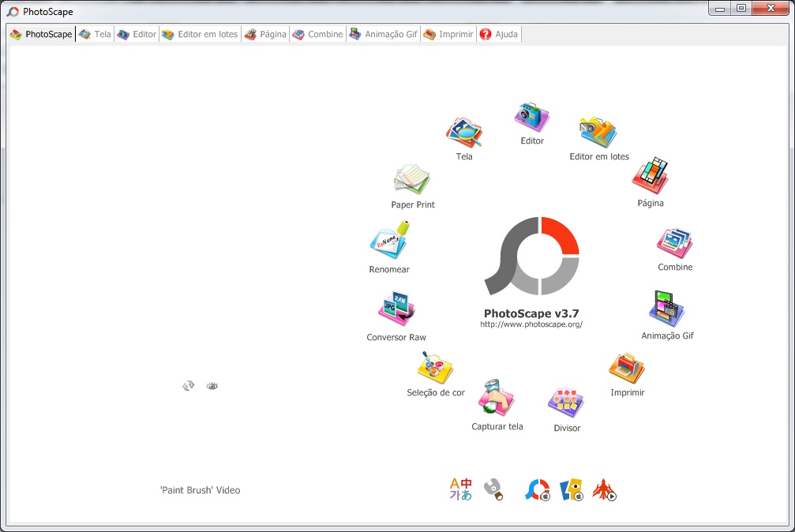Switch to the Editor tab in the top bar
Viewport: 795px width, 532px height.
coord(137,34)
